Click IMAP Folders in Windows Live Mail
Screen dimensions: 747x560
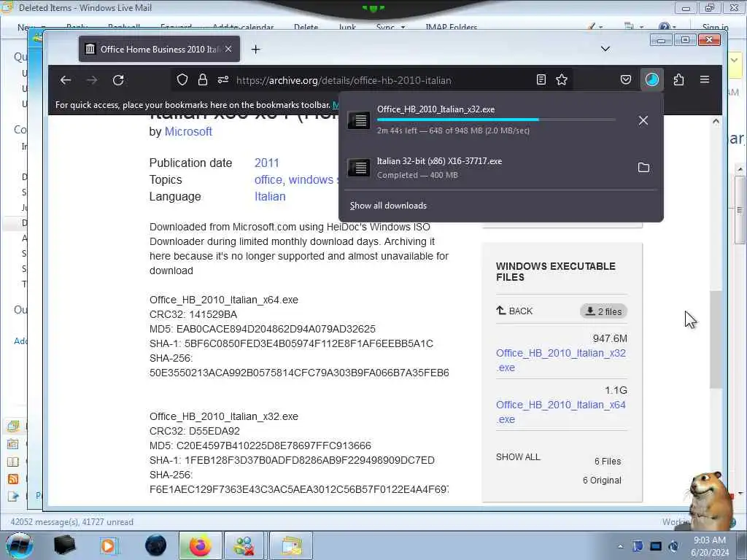click(451, 27)
